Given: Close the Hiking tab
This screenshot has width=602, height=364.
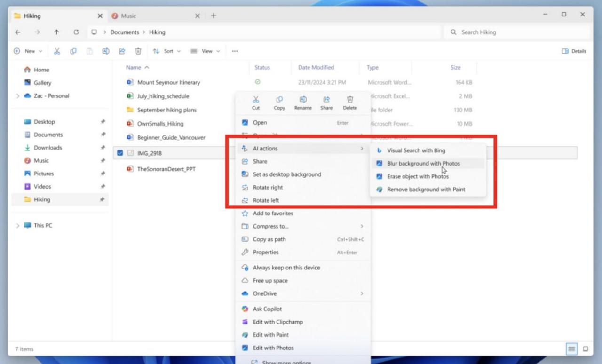Looking at the screenshot, I should coord(100,16).
